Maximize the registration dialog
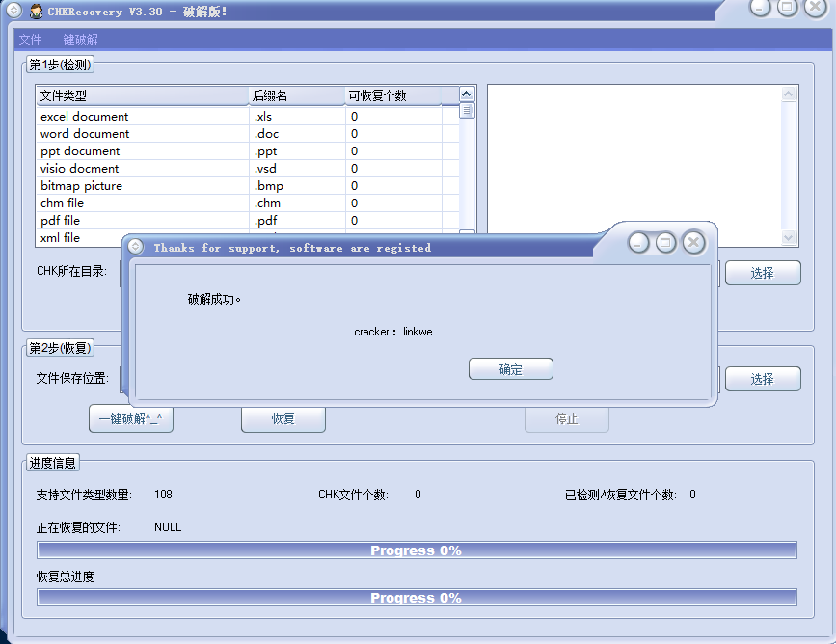 [x=665, y=243]
